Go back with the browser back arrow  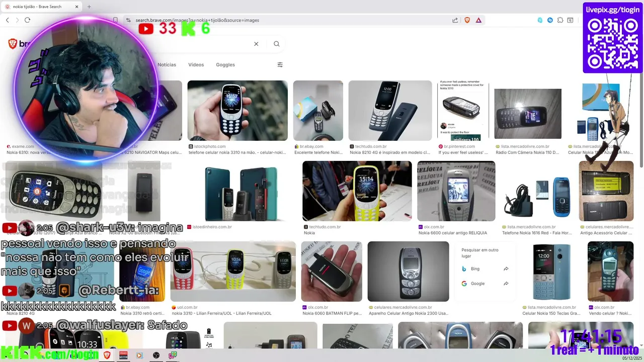point(8,20)
